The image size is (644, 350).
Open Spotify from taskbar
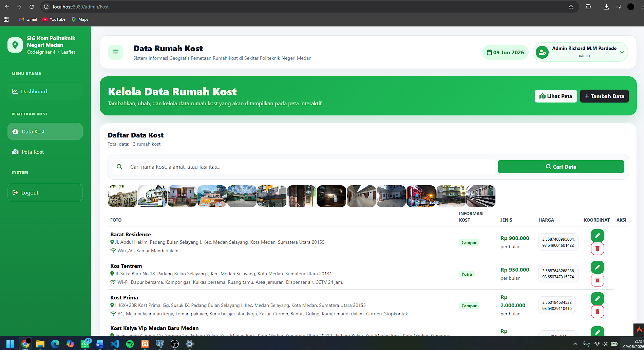tap(130, 344)
